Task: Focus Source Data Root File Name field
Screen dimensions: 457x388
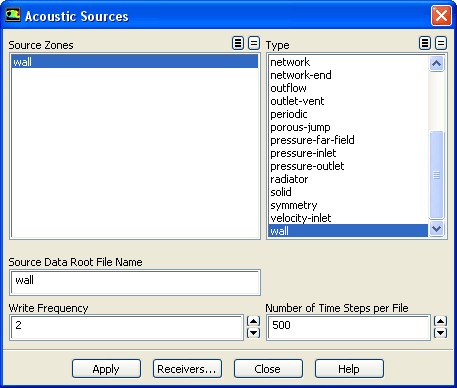Action: coord(135,282)
